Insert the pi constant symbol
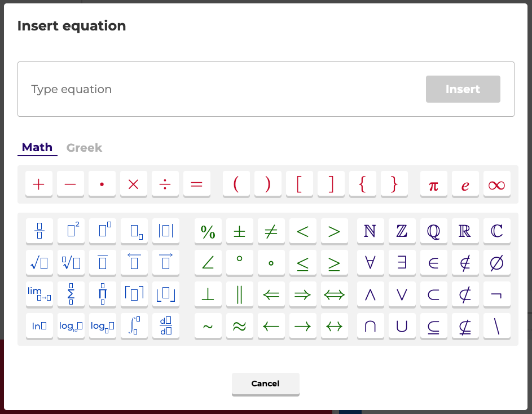 click(x=433, y=184)
